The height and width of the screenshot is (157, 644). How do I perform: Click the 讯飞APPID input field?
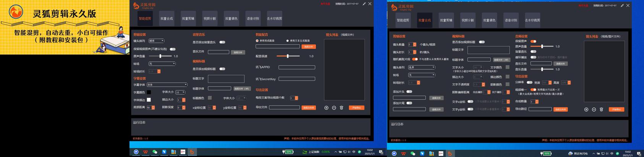(x=297, y=67)
